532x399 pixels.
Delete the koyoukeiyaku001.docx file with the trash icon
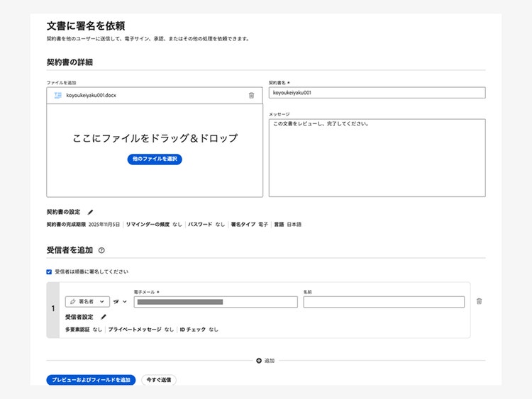pos(251,95)
